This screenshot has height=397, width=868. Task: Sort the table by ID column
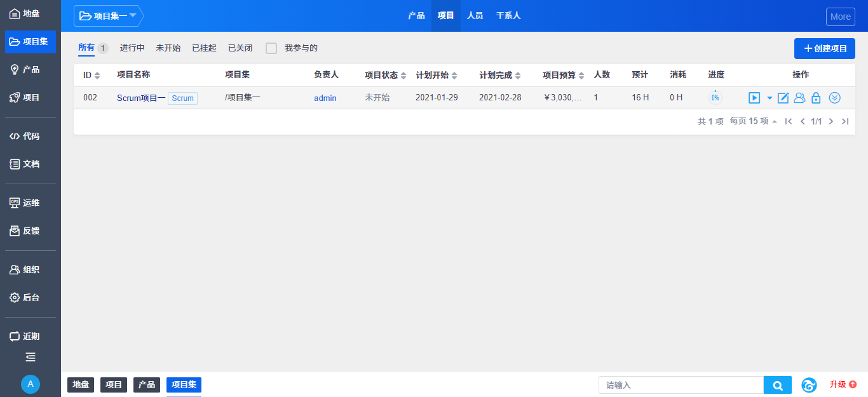click(92, 75)
